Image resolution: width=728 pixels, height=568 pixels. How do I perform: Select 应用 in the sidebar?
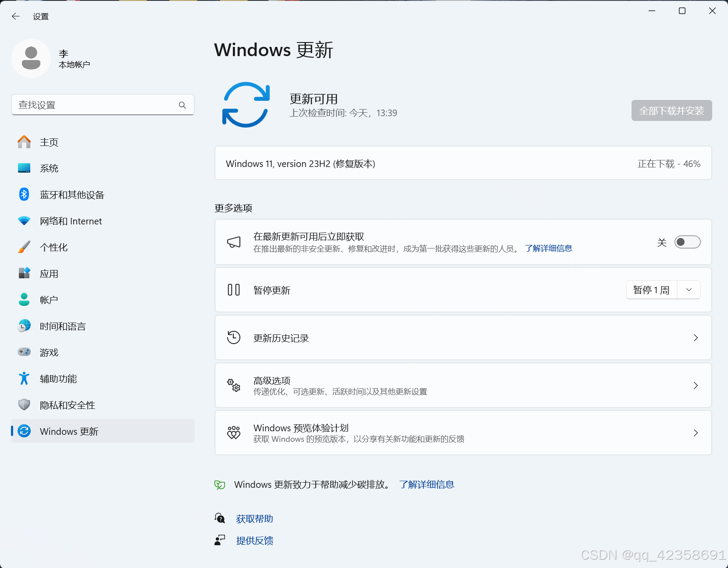[103, 273]
